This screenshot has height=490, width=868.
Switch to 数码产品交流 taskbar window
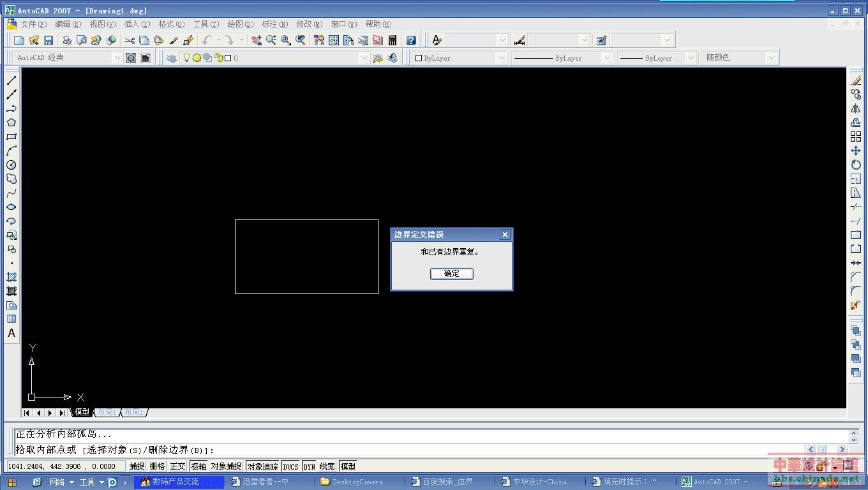180,482
